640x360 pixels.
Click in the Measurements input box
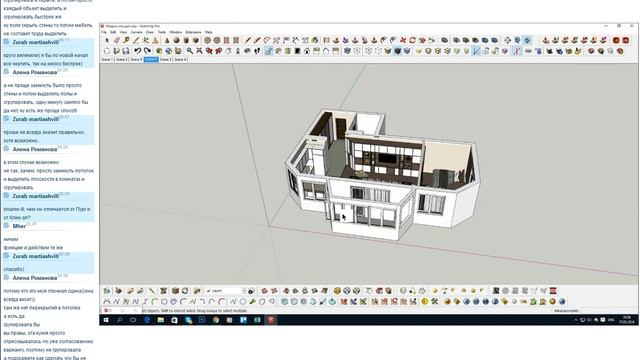click(609, 311)
